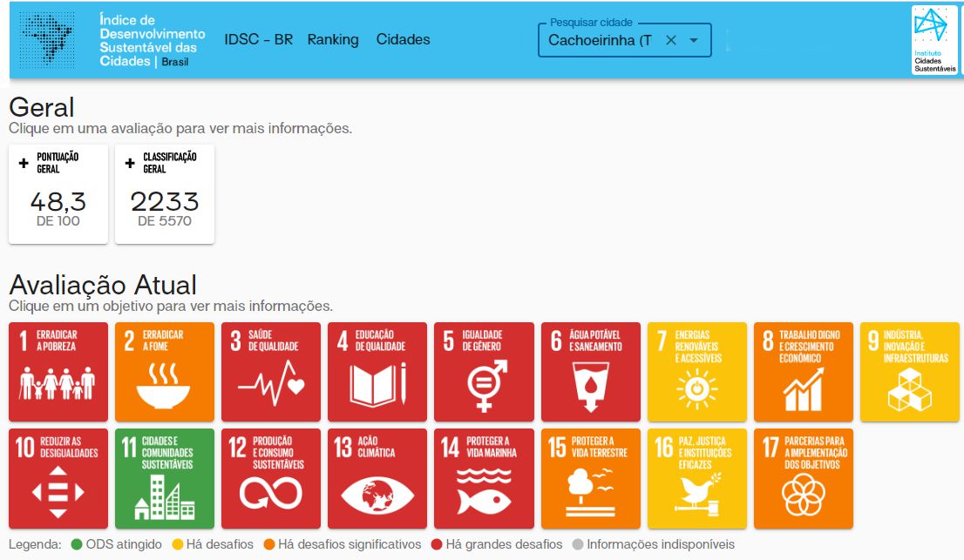Open SDG 14 Proteger a Vida Marinha
This screenshot has width=964, height=560.
point(484,478)
